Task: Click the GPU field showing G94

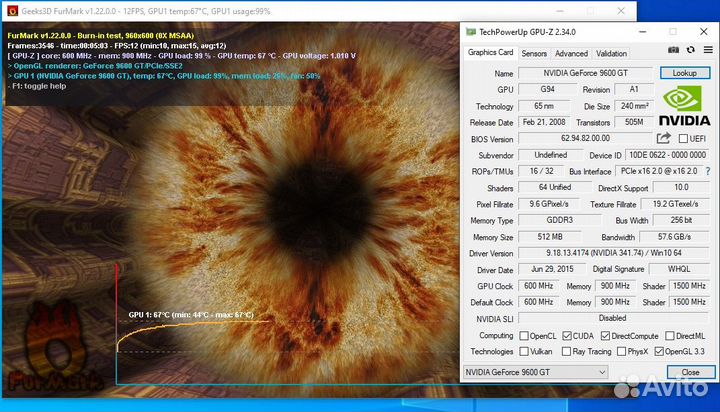Action: point(547,89)
